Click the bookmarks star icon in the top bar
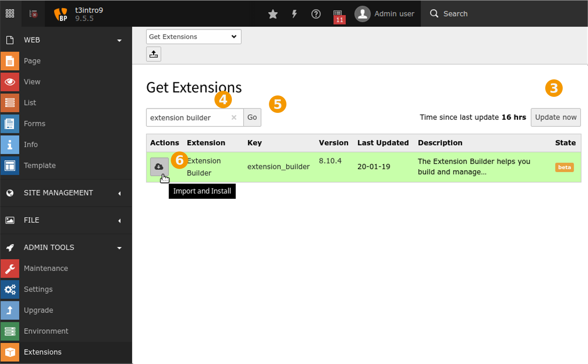Image resolution: width=588 pixels, height=364 pixels. coord(273,14)
